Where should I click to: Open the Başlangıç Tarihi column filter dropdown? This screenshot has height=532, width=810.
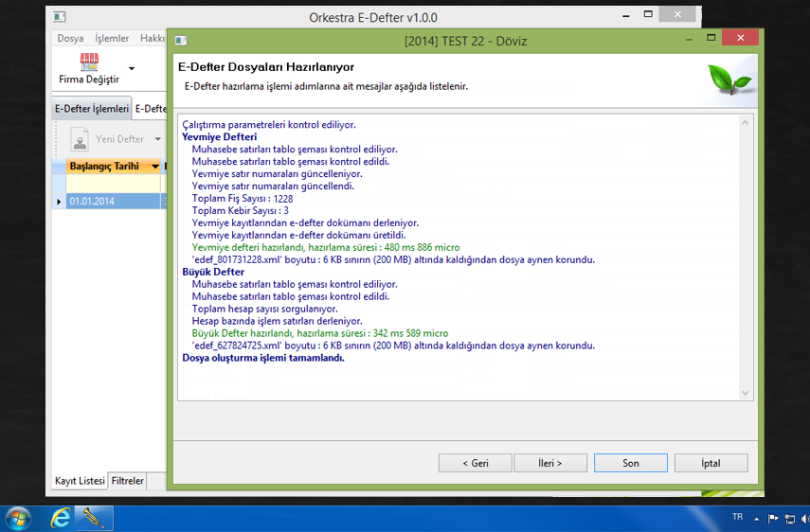pos(155,167)
